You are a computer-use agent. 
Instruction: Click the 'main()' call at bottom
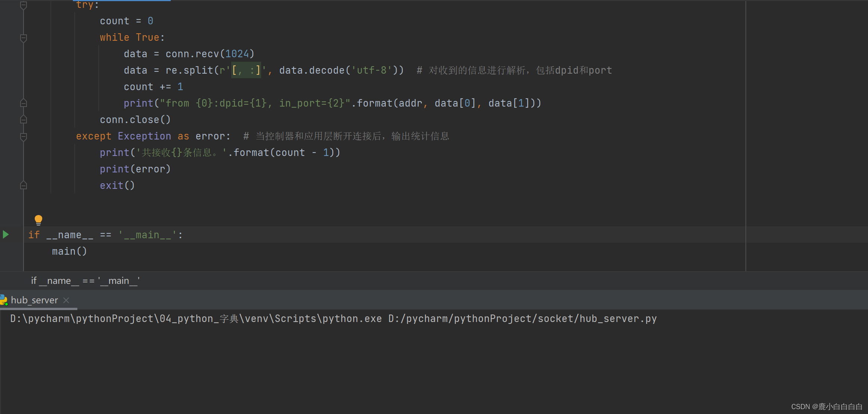click(x=69, y=251)
